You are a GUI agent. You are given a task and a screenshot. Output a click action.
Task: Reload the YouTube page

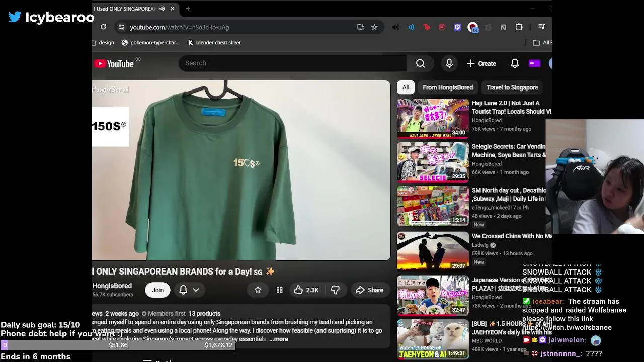[103, 27]
